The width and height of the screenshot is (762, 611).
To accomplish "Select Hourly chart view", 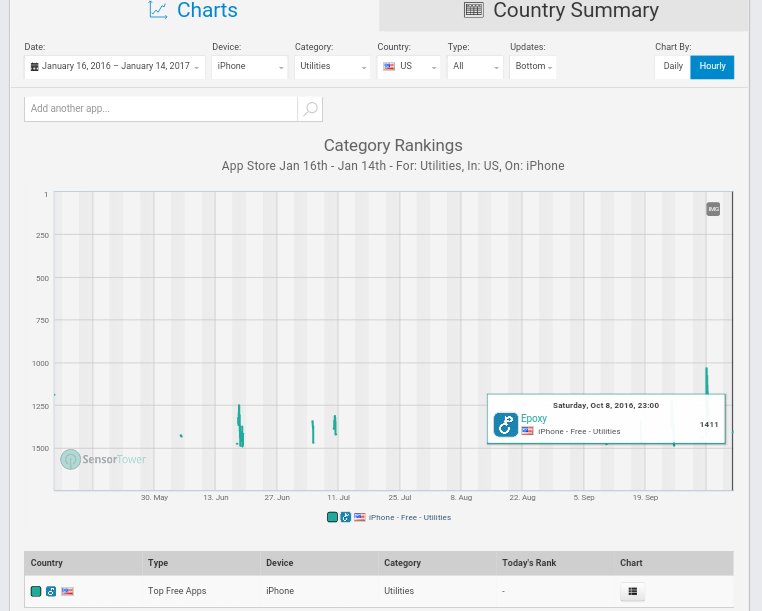I will (713, 67).
